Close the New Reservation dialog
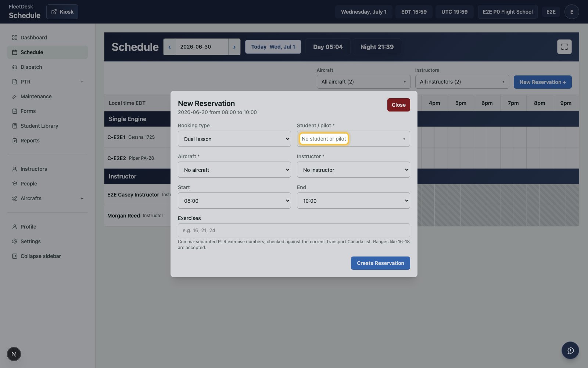 399,105
